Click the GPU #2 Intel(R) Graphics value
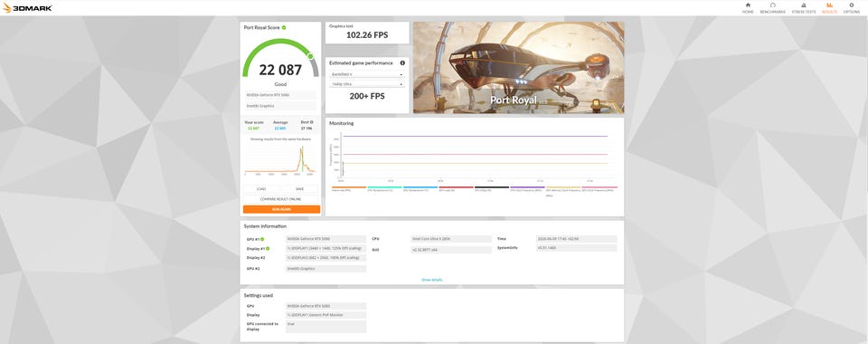 [x=325, y=269]
